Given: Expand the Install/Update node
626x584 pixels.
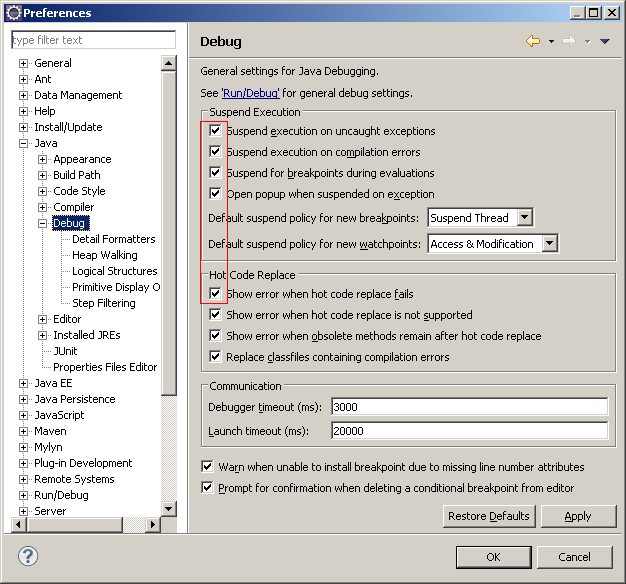Looking at the screenshot, I should coord(23,127).
